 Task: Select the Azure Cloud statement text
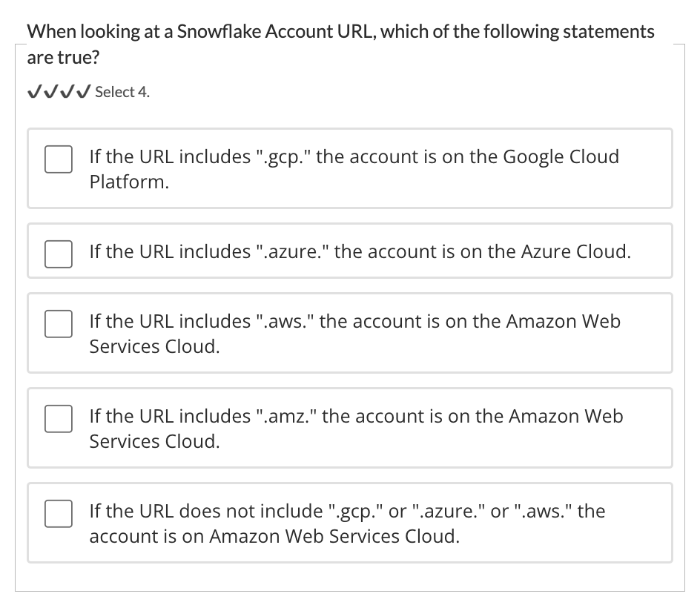point(360,251)
